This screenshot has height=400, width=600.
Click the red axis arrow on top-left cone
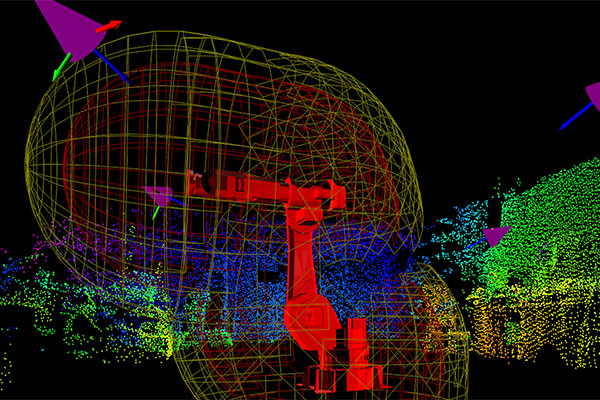(x=108, y=26)
